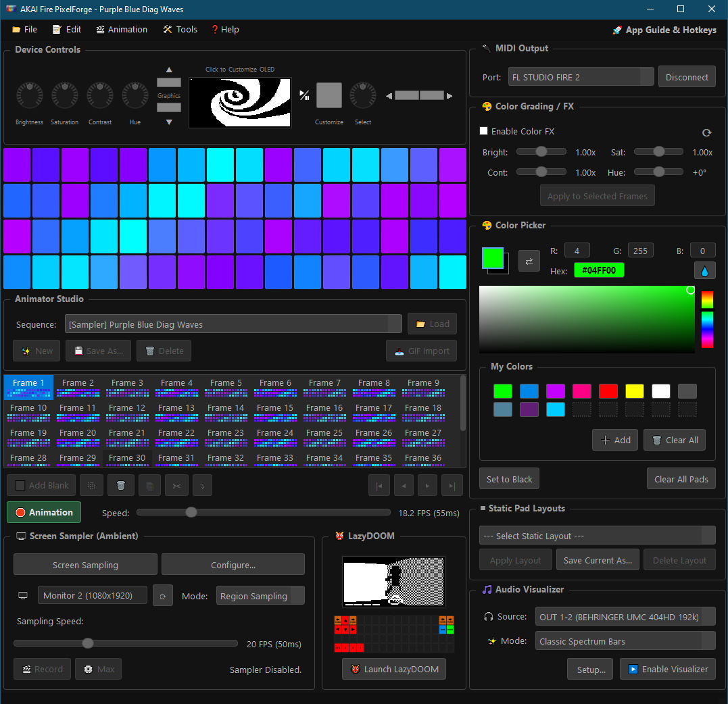Step to the next frame
Screen dimensions: 728x704
pos(428,486)
